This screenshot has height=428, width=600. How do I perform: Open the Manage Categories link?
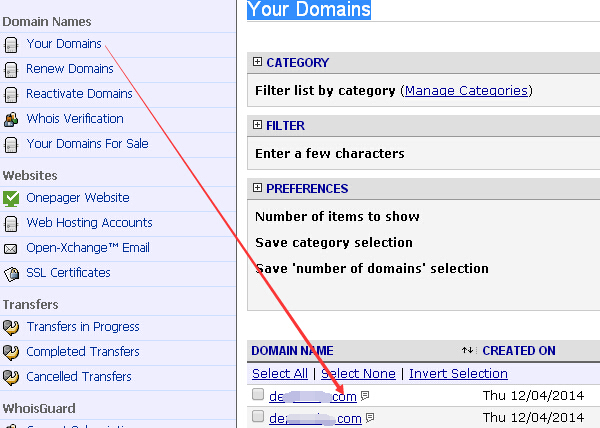coord(466,91)
